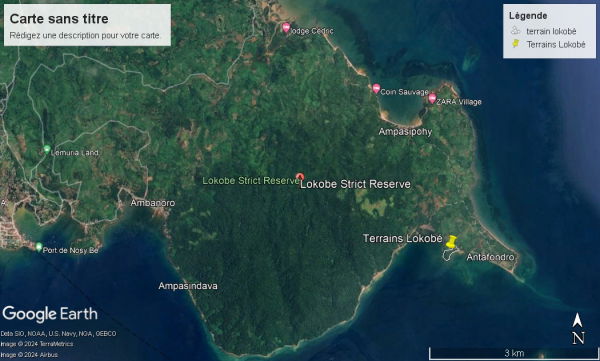600x361 pixels.
Task: Click the north arrow compass icon
Action: (578, 328)
